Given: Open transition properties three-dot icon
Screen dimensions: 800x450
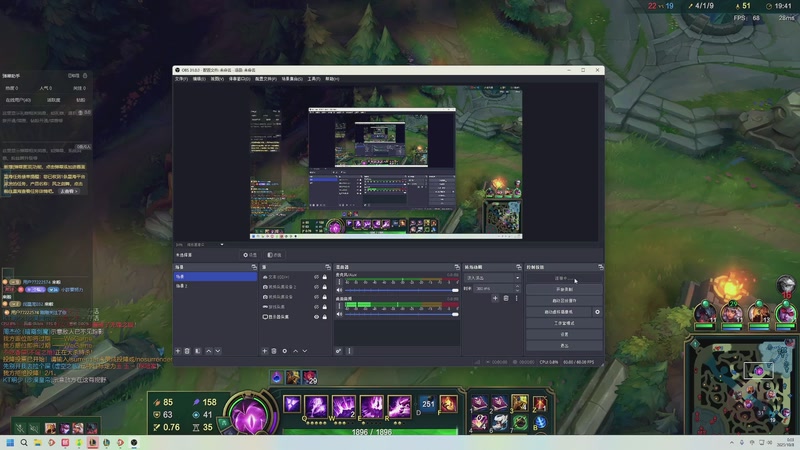Looking at the screenshot, I should 516,298.
